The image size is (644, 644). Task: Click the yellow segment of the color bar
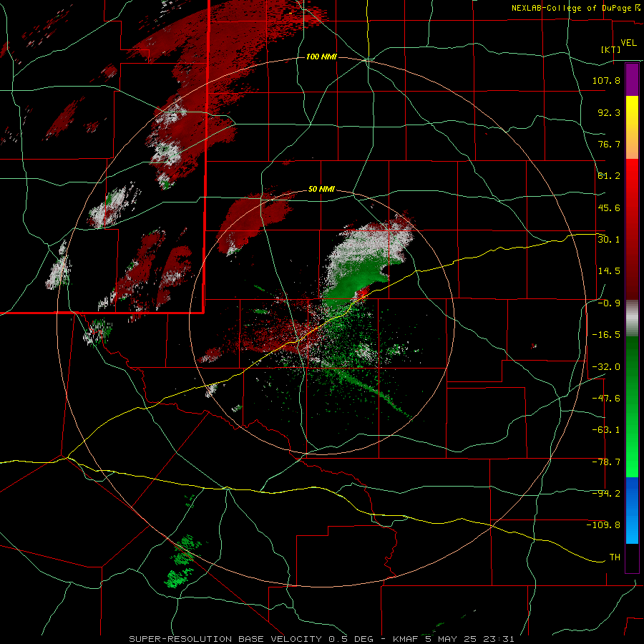click(632, 127)
